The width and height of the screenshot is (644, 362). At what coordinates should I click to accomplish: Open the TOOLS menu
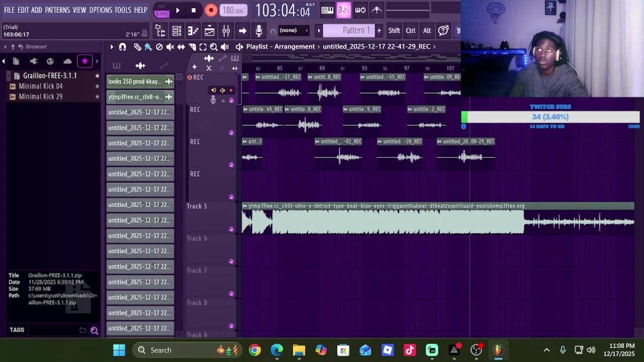pos(123,10)
